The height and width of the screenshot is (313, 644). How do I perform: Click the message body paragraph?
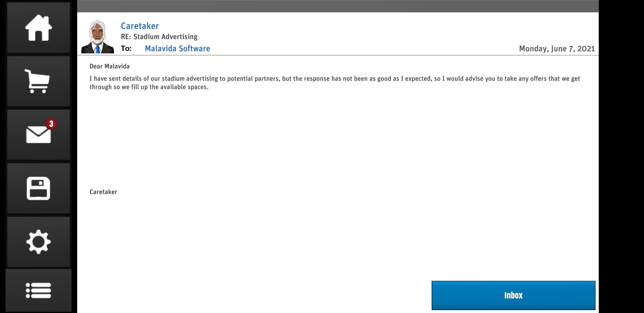point(335,83)
